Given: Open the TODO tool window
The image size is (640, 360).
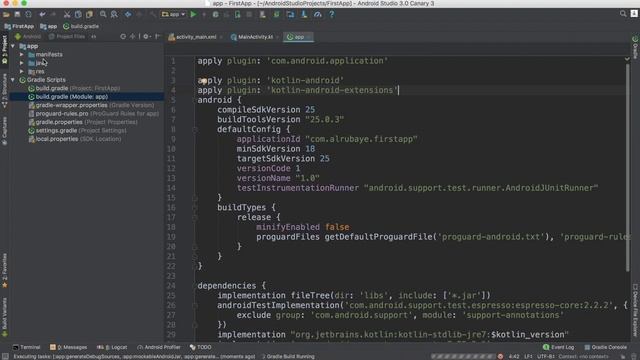Looking at the screenshot, I should 200,347.
